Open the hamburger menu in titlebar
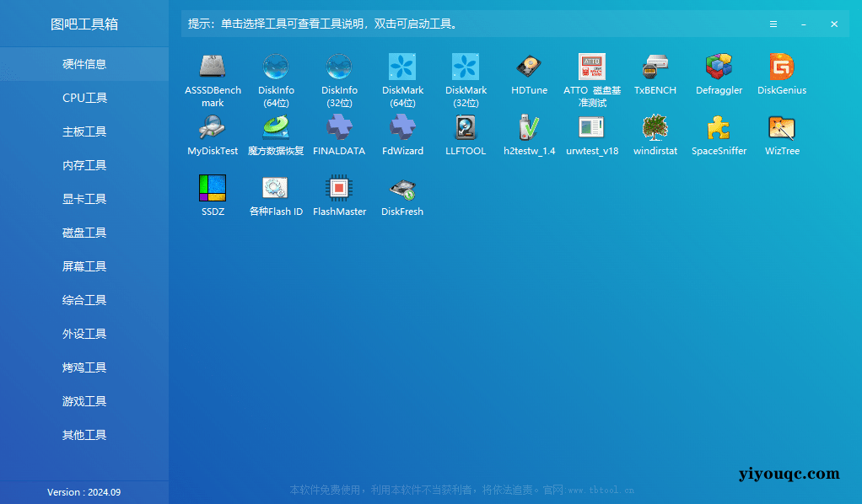This screenshot has height=504, width=862. point(773,24)
